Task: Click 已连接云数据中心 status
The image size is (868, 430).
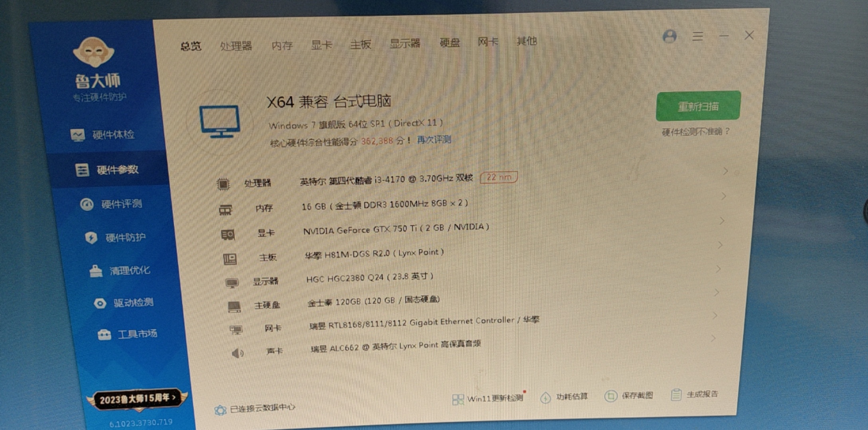Action: click(x=255, y=408)
